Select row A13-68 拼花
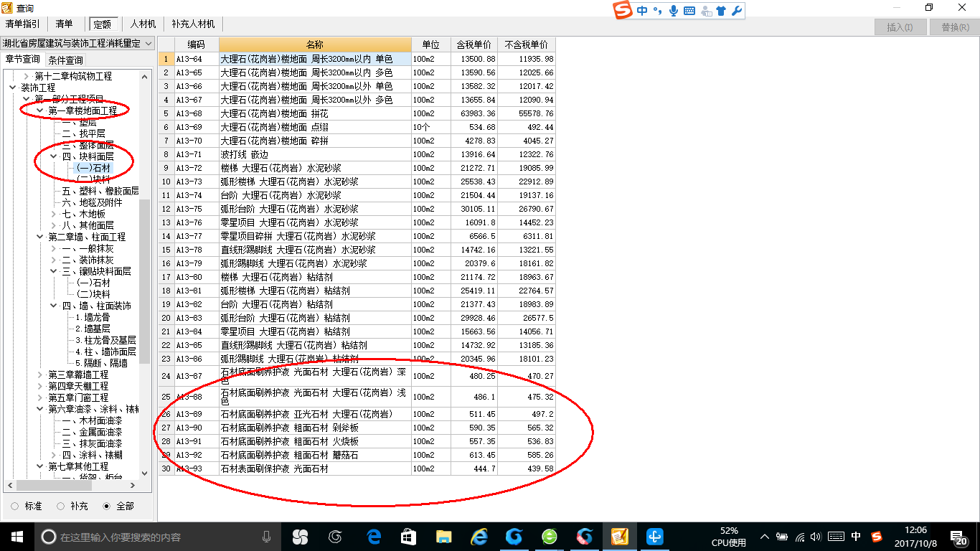980x551 pixels. pos(357,113)
